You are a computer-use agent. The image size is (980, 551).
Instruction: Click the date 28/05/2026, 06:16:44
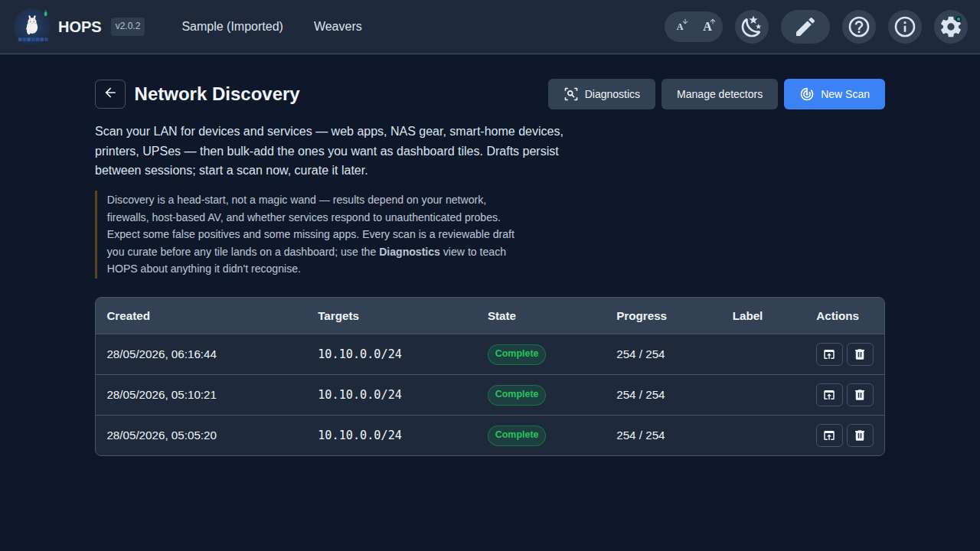tap(162, 354)
